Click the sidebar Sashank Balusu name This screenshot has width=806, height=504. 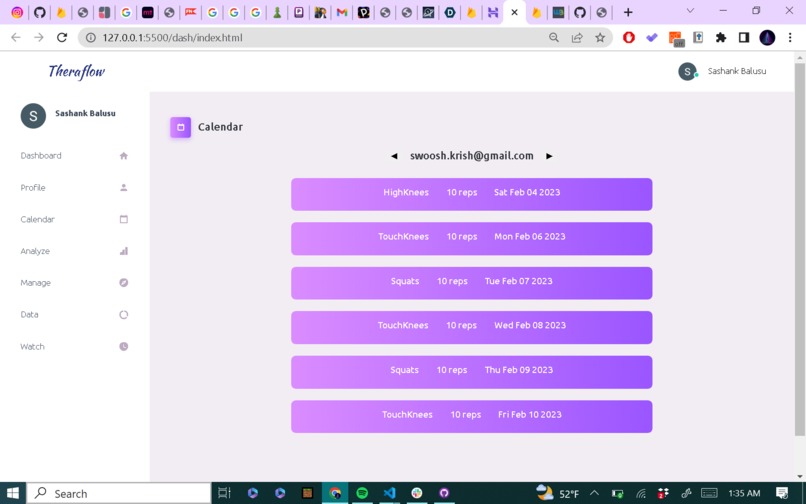tap(85, 113)
